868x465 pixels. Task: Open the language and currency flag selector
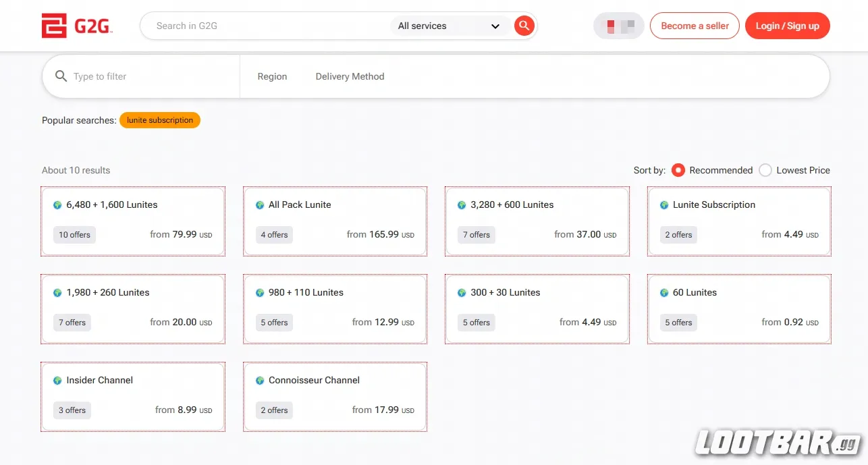click(x=618, y=26)
